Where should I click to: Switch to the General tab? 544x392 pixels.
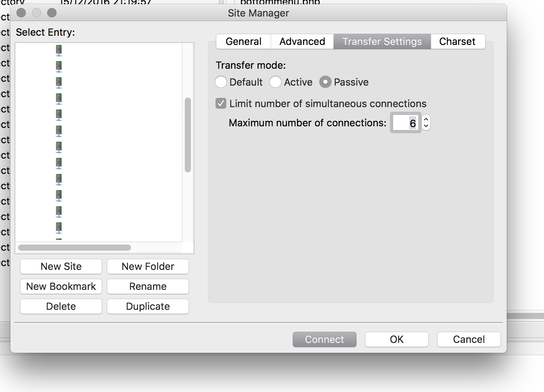244,41
